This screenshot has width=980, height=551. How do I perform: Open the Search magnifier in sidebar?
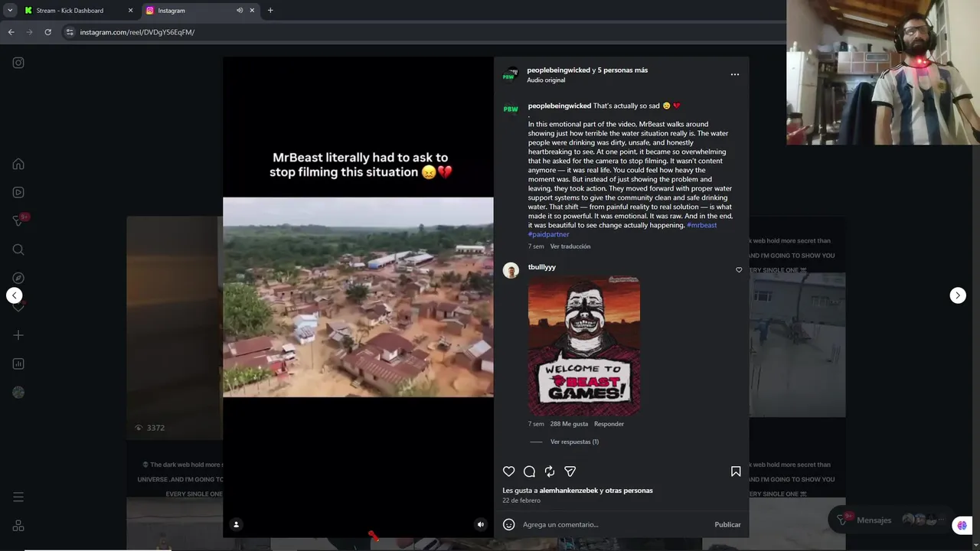click(18, 249)
